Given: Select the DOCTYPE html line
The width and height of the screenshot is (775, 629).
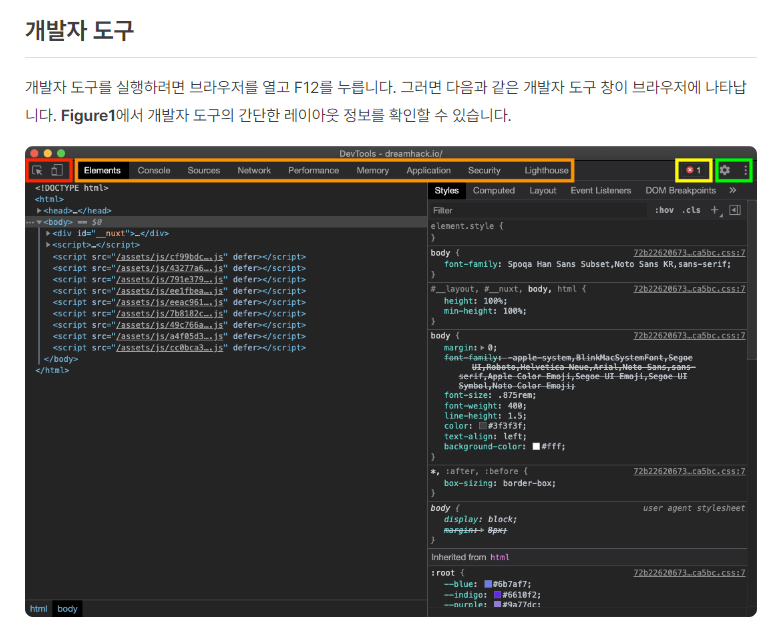Looking at the screenshot, I should coord(72,188).
